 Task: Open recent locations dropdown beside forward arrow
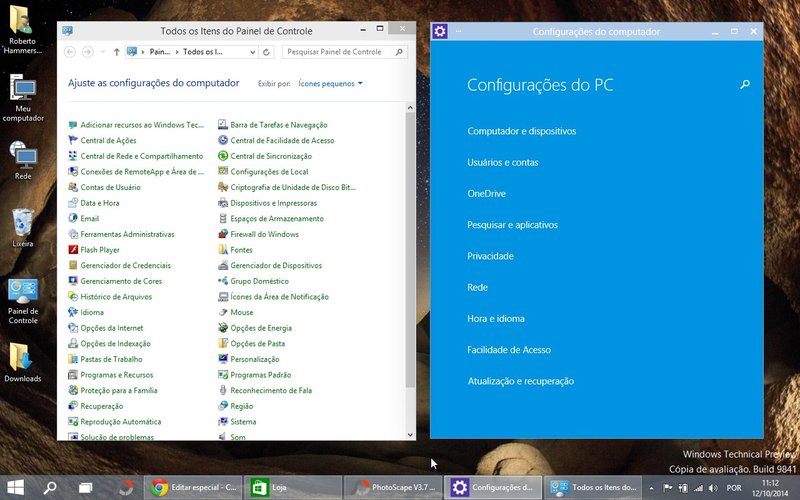[103, 52]
